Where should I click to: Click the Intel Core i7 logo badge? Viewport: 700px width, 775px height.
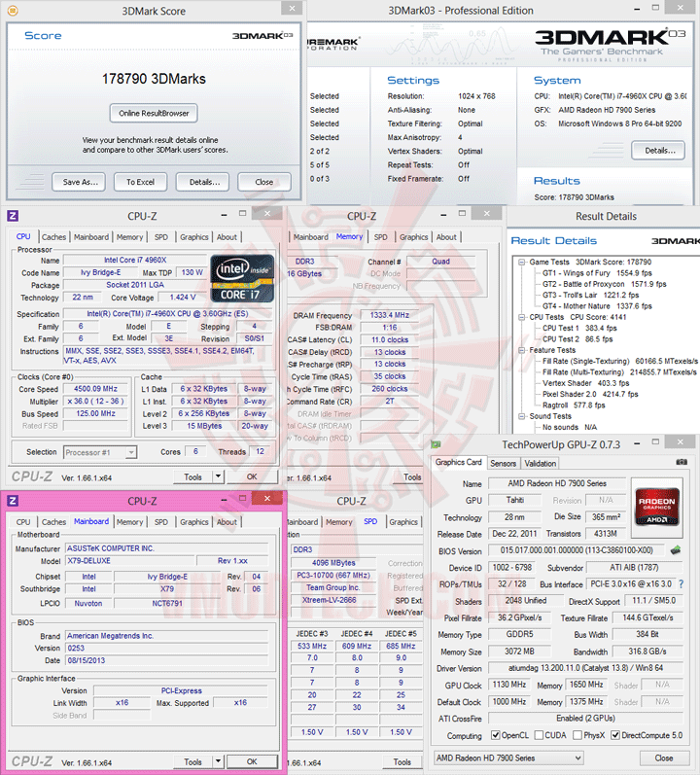pos(241,278)
